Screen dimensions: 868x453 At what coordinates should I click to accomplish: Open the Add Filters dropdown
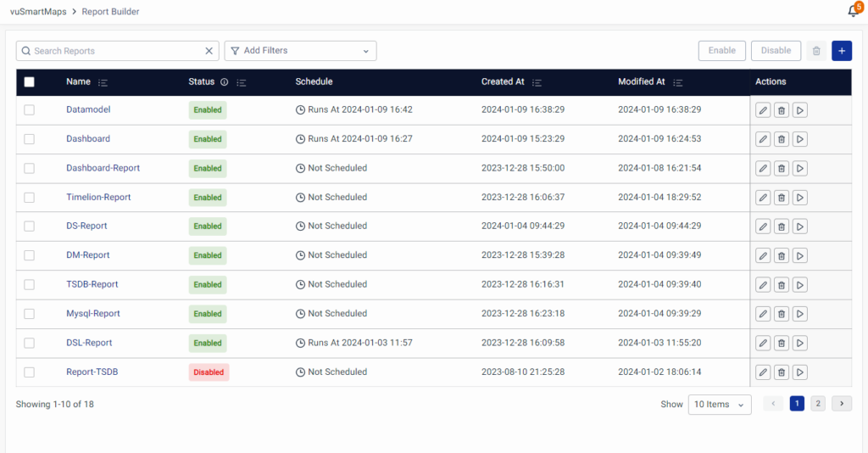300,51
